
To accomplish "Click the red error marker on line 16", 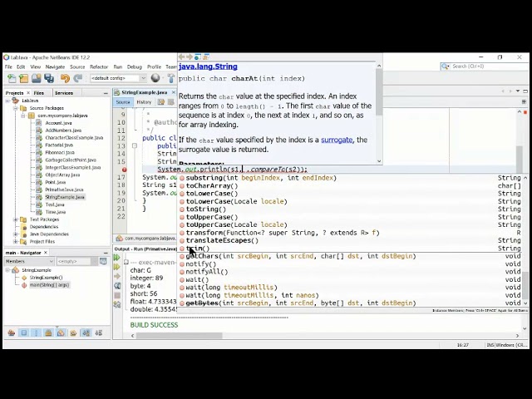I will 124,170.
